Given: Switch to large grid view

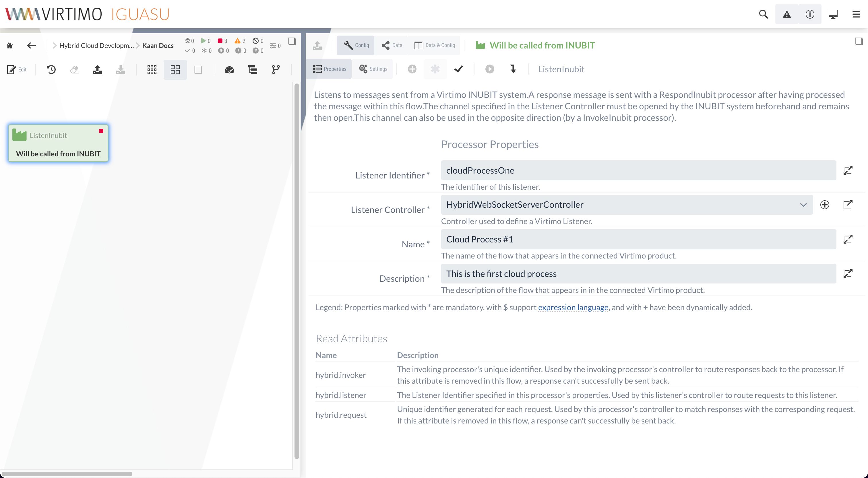Looking at the screenshot, I should point(175,69).
